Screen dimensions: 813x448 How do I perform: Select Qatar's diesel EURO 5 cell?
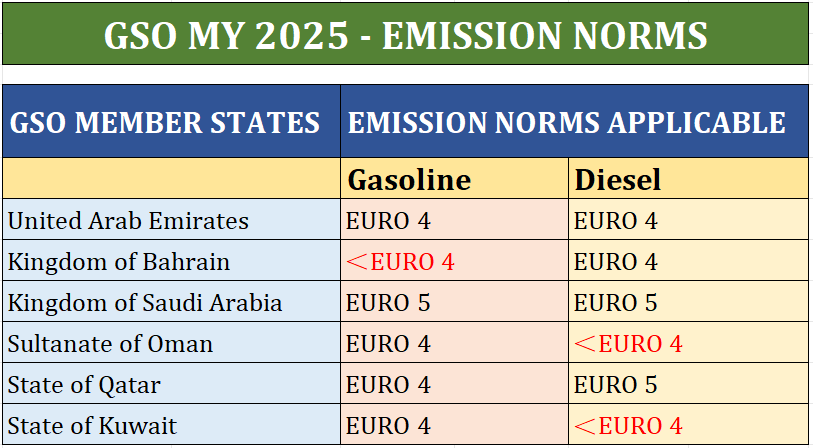tap(689, 383)
